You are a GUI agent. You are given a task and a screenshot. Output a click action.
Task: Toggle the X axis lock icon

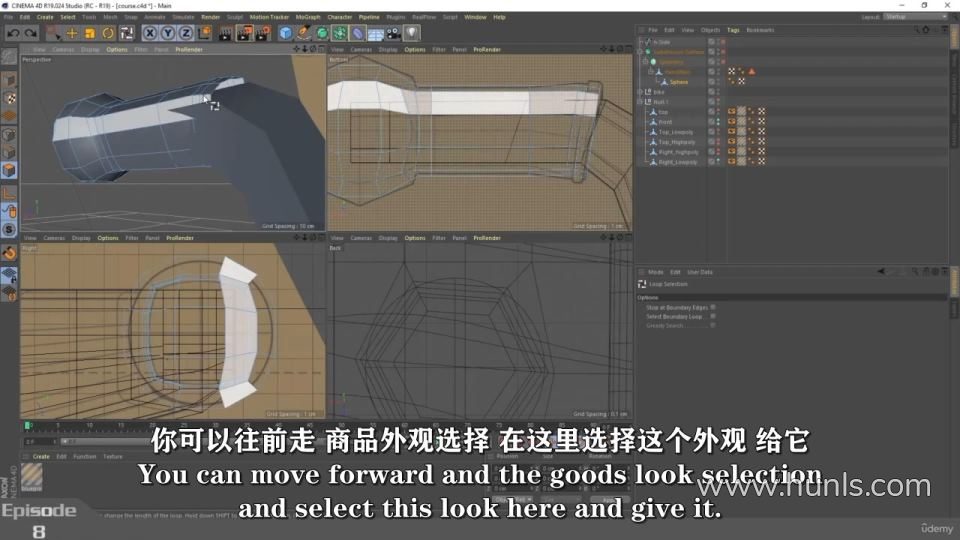(150, 33)
